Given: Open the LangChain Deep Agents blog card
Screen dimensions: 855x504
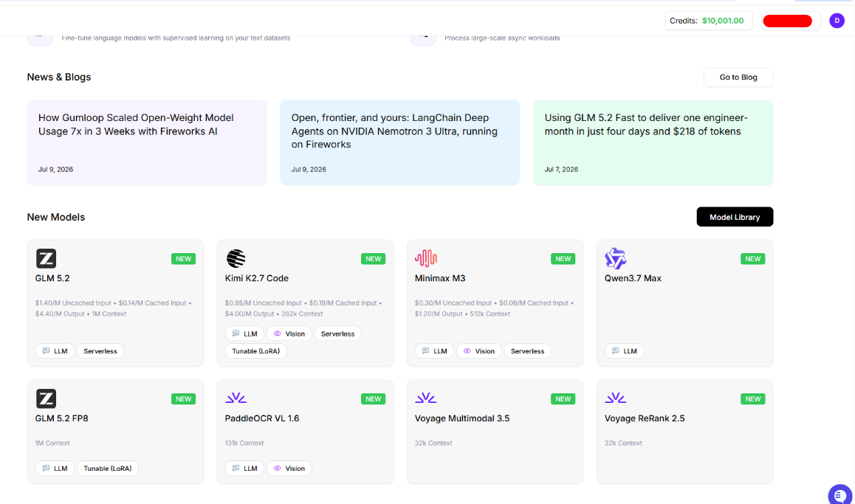Looking at the screenshot, I should [399, 142].
